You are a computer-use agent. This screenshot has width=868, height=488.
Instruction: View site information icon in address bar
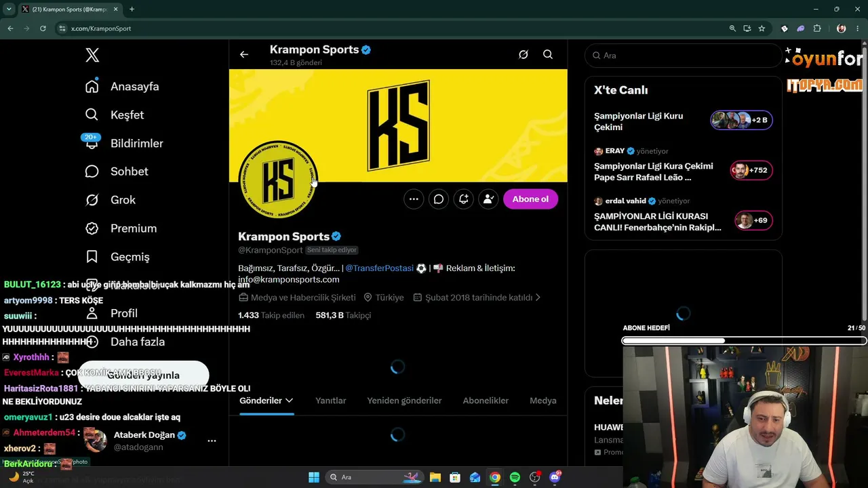point(62,28)
